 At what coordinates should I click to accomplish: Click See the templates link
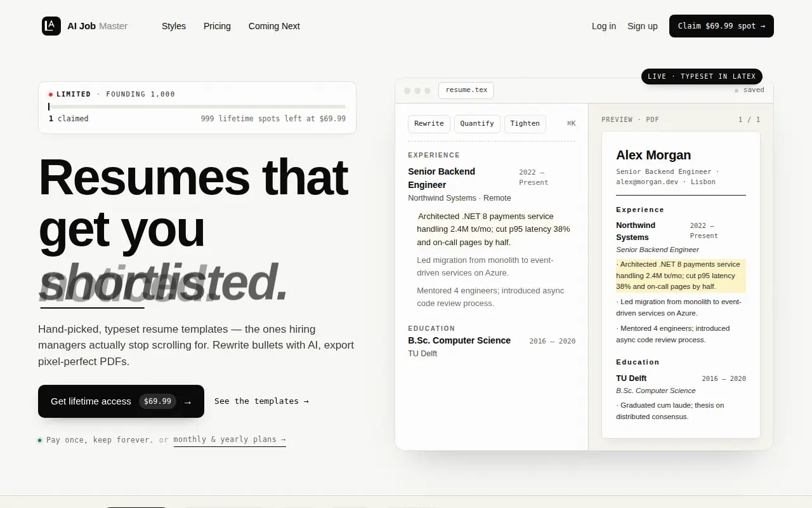261,401
